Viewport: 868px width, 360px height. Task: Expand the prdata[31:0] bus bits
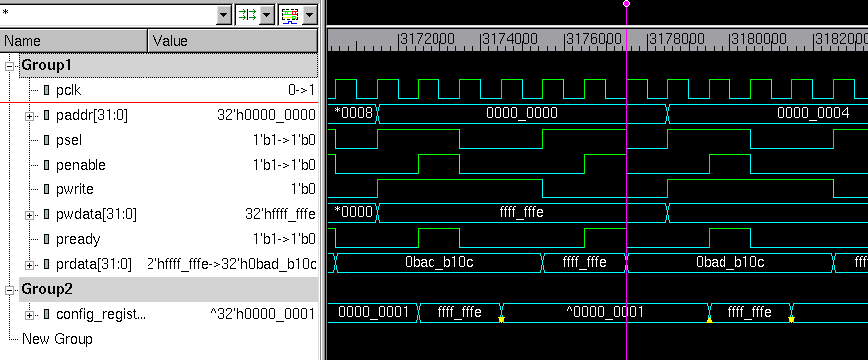[29, 265]
